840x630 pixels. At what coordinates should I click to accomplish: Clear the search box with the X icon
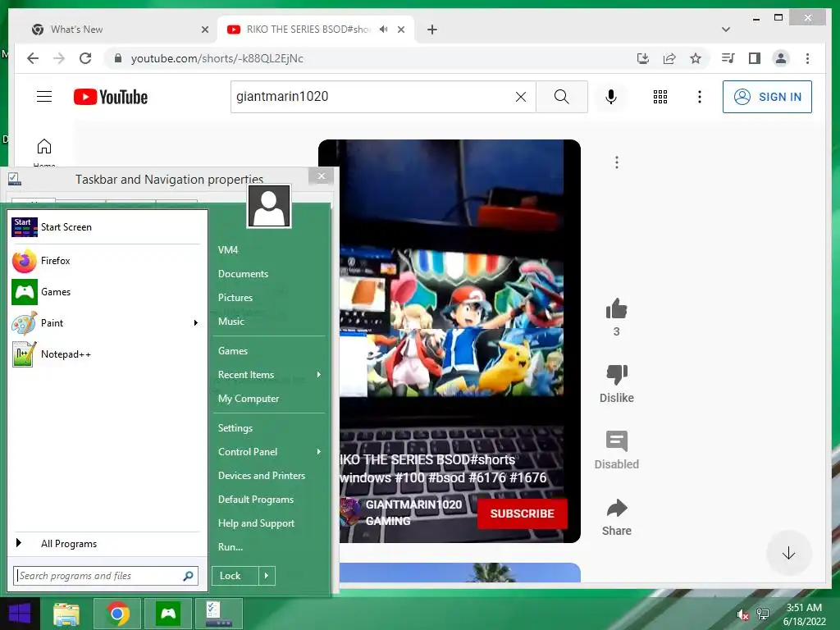520,97
